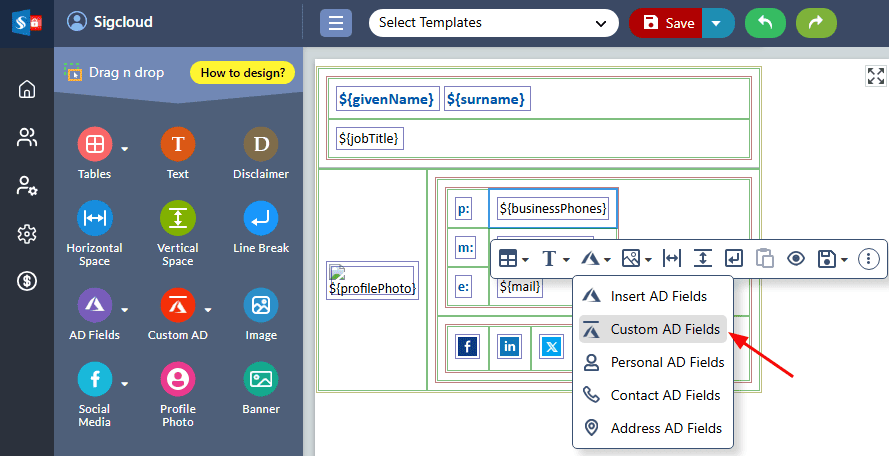Toggle the hamburger menu button
The width and height of the screenshot is (889, 456).
point(336,22)
